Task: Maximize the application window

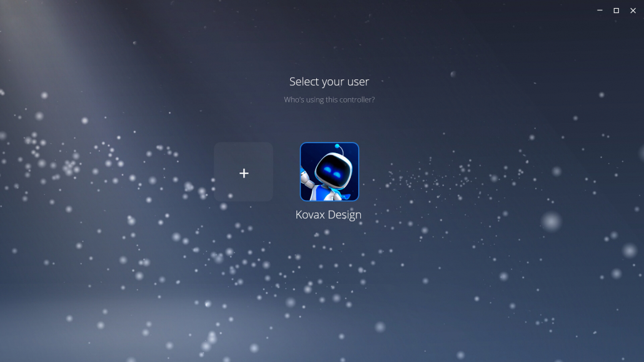Action: pos(616,11)
